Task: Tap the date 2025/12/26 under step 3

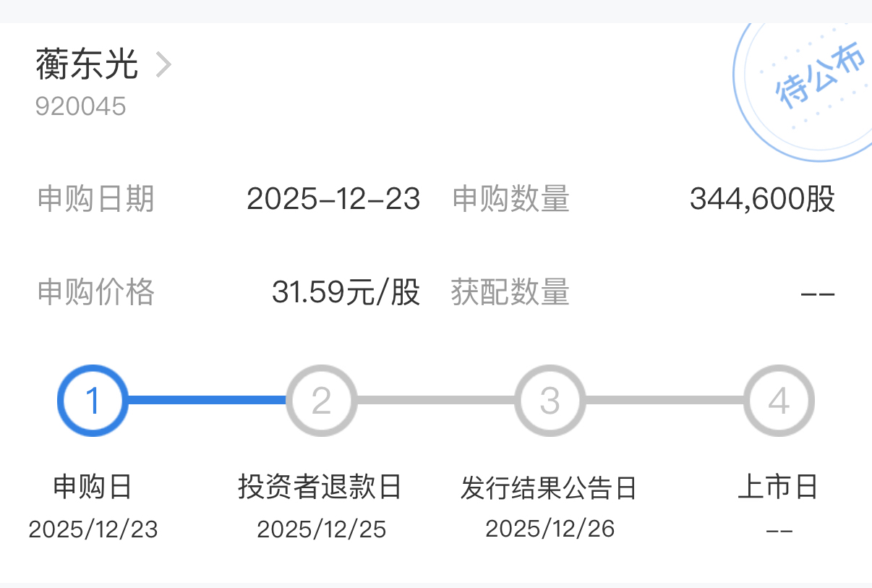Action: [550, 529]
